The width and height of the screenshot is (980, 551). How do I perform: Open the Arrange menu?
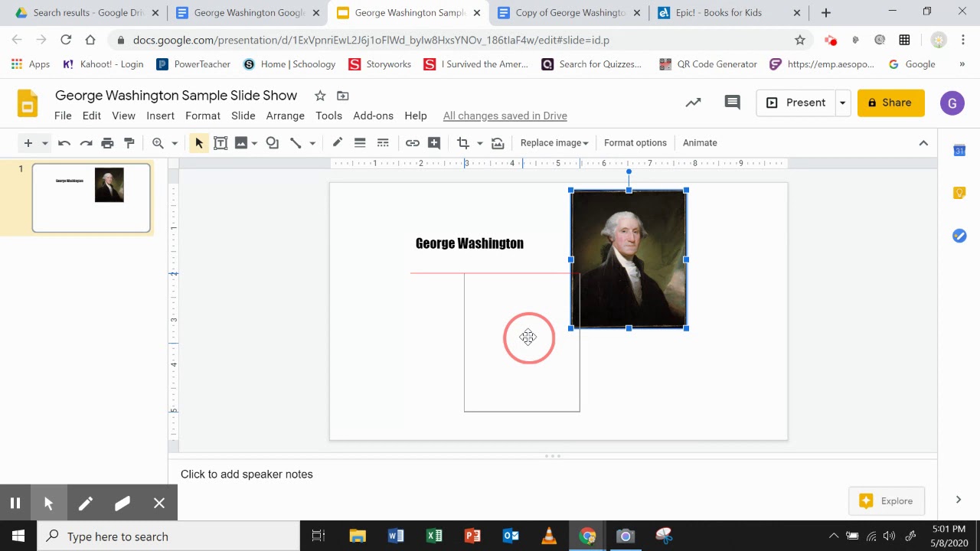286,116
